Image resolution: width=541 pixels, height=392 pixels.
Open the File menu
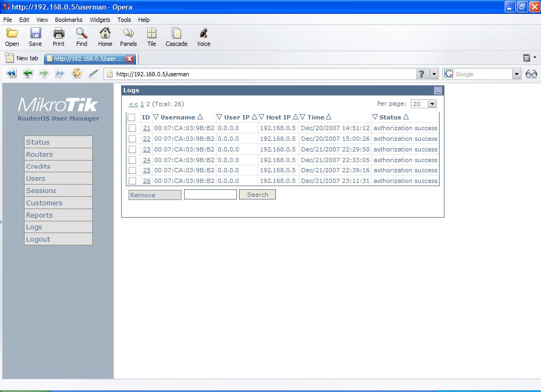click(7, 20)
